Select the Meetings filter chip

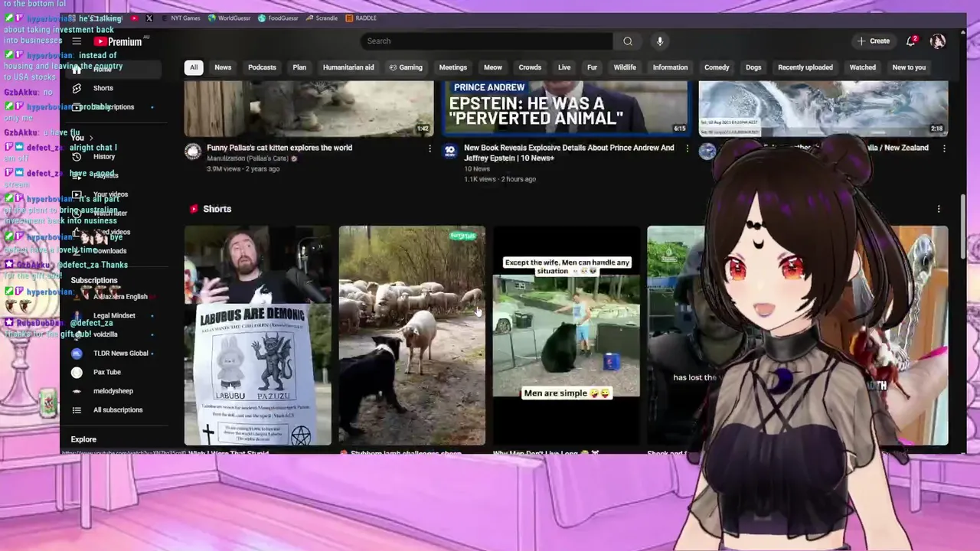click(452, 67)
